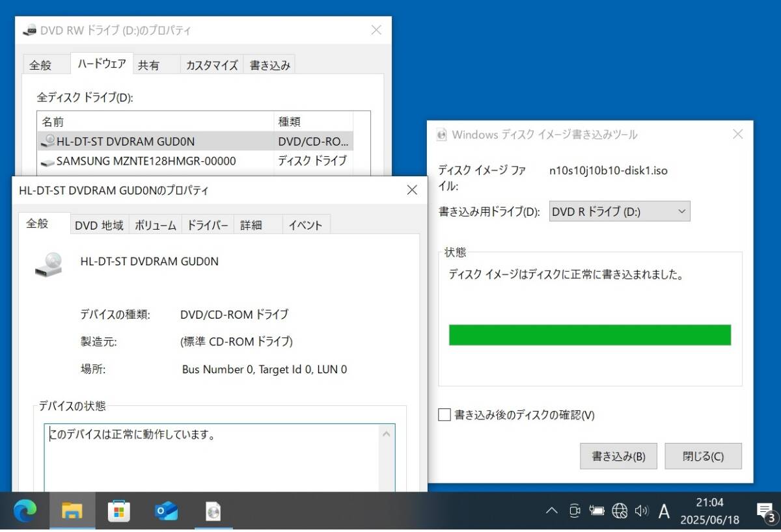Open the イベント tab
The height and width of the screenshot is (532, 781).
(x=306, y=225)
